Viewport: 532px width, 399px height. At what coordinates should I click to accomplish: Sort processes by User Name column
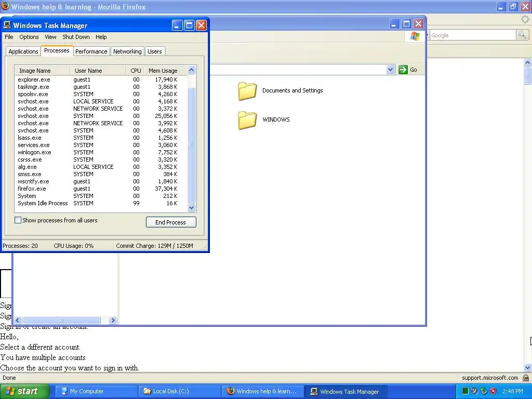point(98,71)
